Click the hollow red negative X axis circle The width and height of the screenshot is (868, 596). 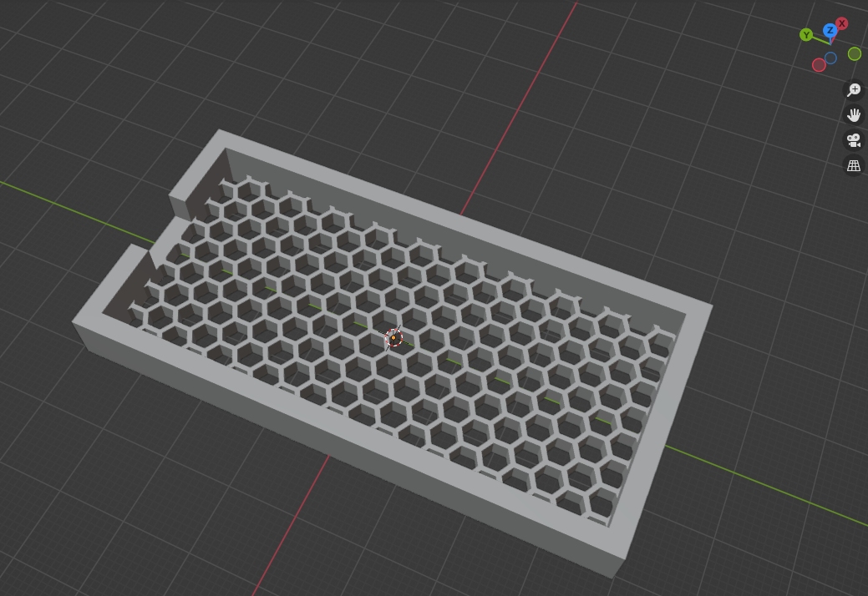(819, 65)
